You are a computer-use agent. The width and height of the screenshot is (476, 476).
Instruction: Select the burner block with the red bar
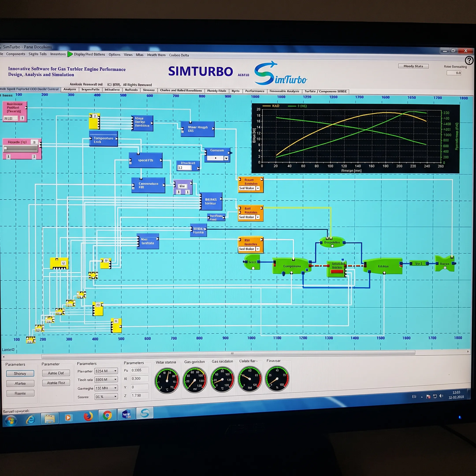tap(337, 269)
